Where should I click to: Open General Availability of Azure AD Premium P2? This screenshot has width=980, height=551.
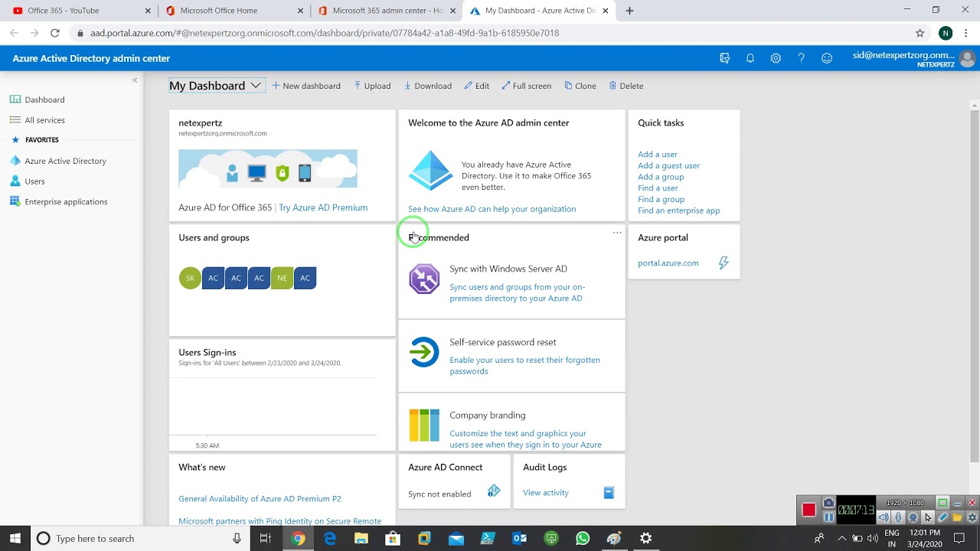(x=260, y=499)
